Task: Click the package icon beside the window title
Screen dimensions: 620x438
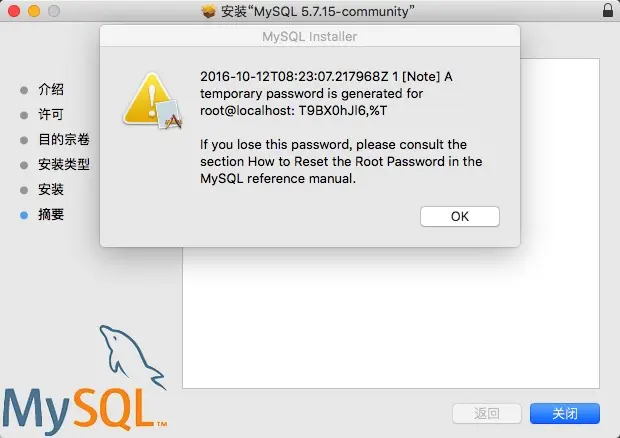Action: (208, 11)
